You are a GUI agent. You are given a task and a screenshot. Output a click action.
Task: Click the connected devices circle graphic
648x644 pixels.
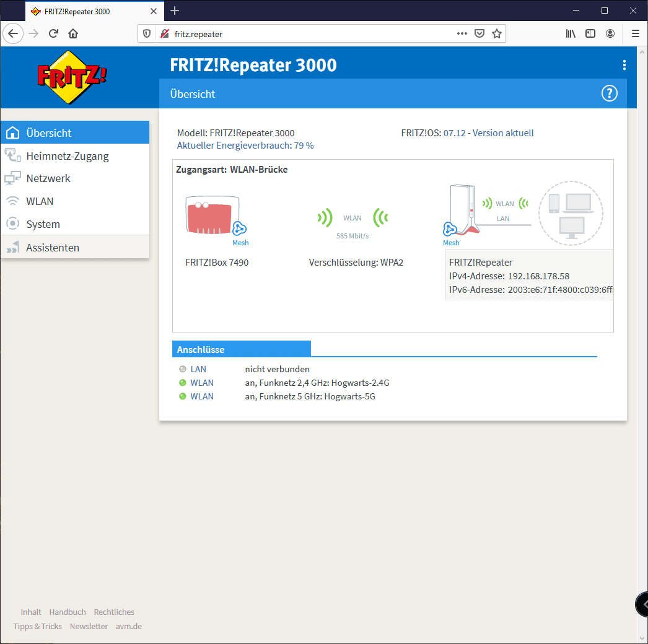tap(571, 213)
